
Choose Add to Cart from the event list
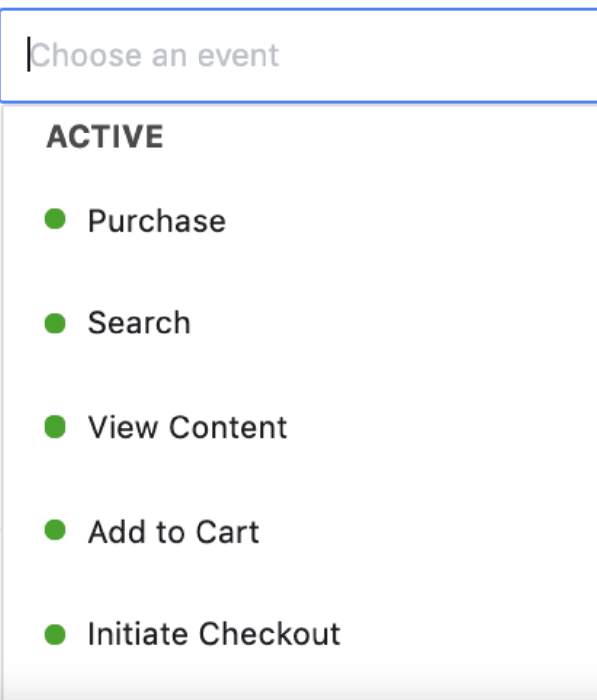[x=300, y=531]
